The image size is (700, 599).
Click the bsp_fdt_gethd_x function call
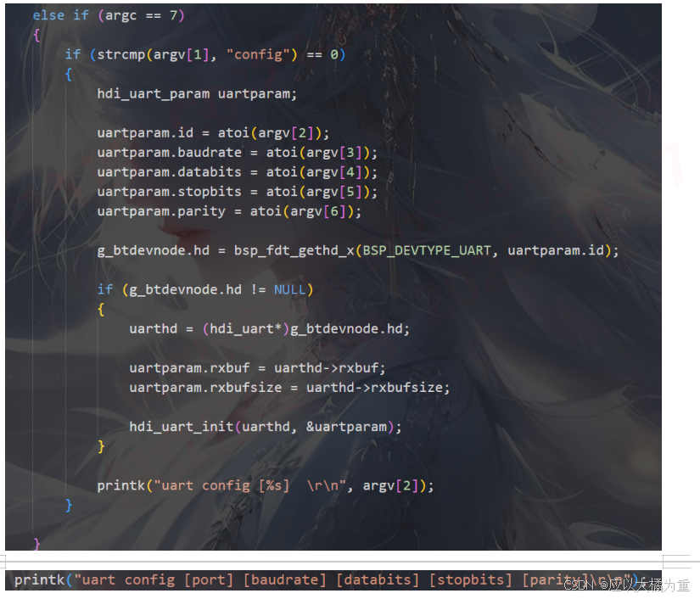click(294, 250)
